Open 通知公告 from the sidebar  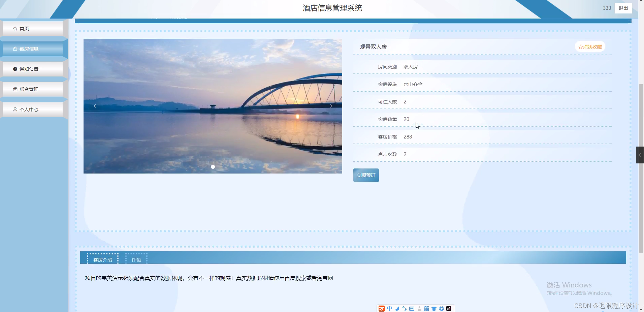32,69
